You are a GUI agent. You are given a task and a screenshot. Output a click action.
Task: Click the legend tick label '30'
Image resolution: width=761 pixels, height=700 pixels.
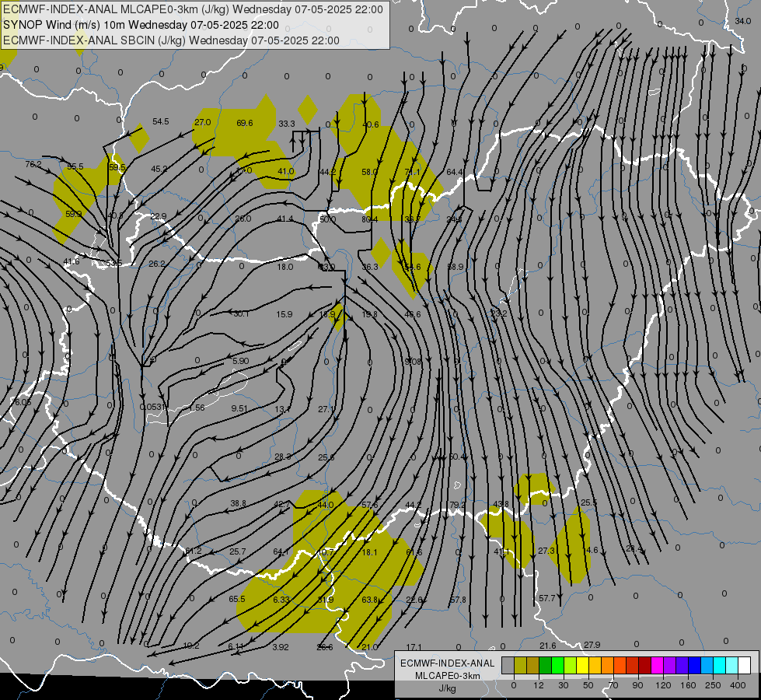[x=563, y=685]
